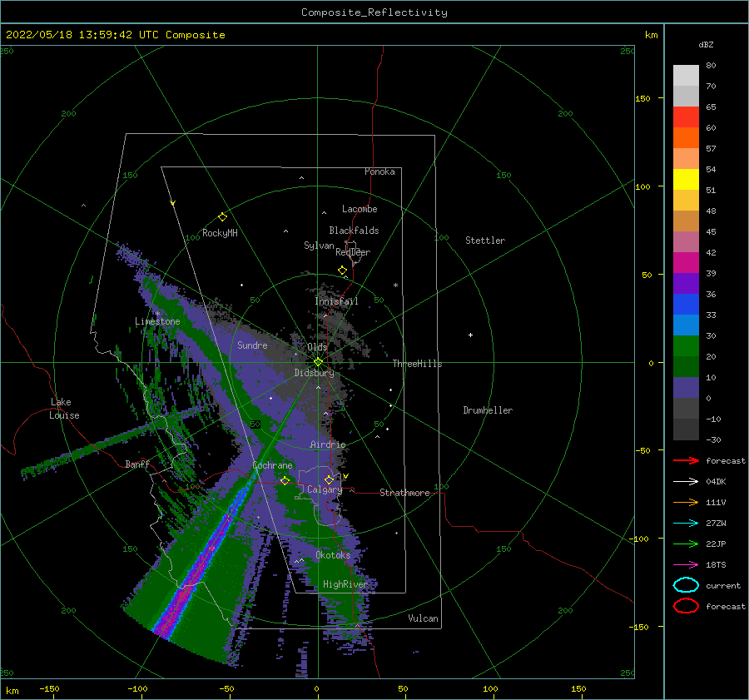This screenshot has width=749, height=700.
Task: Click the yellow diamond marker beside RockyMH
Action: [222, 217]
